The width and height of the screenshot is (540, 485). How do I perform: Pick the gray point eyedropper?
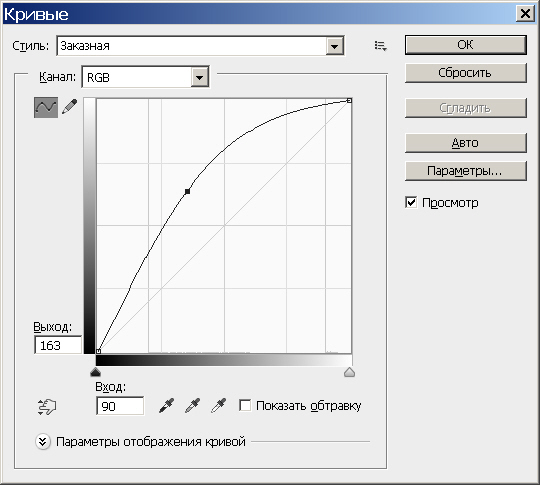pos(193,406)
